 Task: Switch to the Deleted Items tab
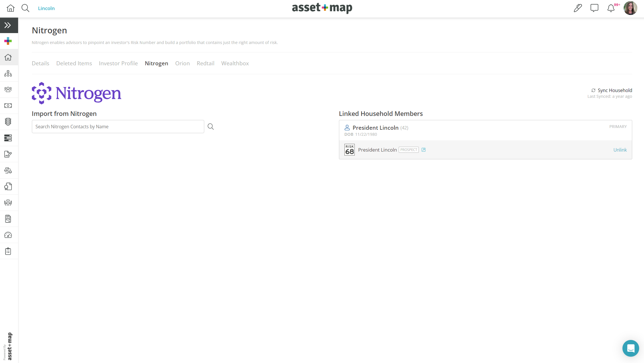point(74,63)
